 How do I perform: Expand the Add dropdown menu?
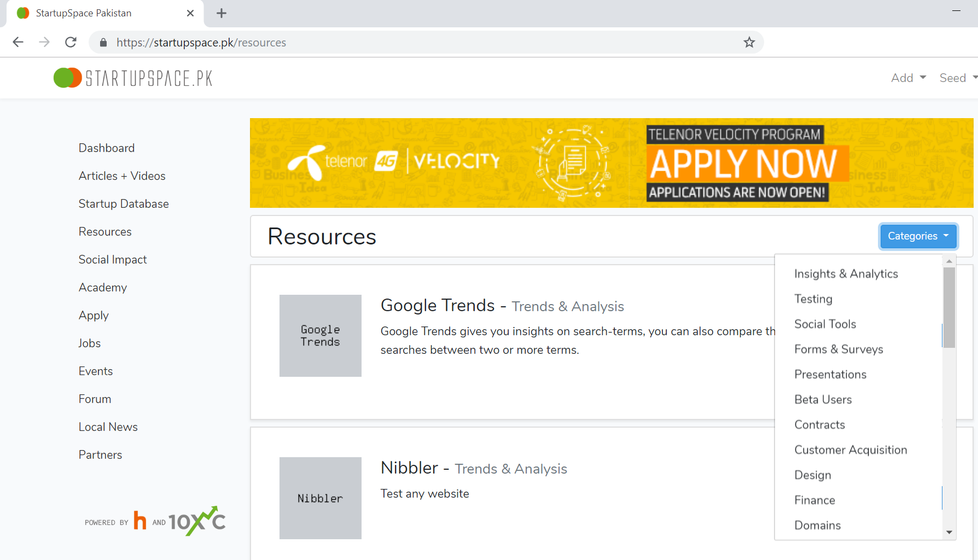pos(908,78)
